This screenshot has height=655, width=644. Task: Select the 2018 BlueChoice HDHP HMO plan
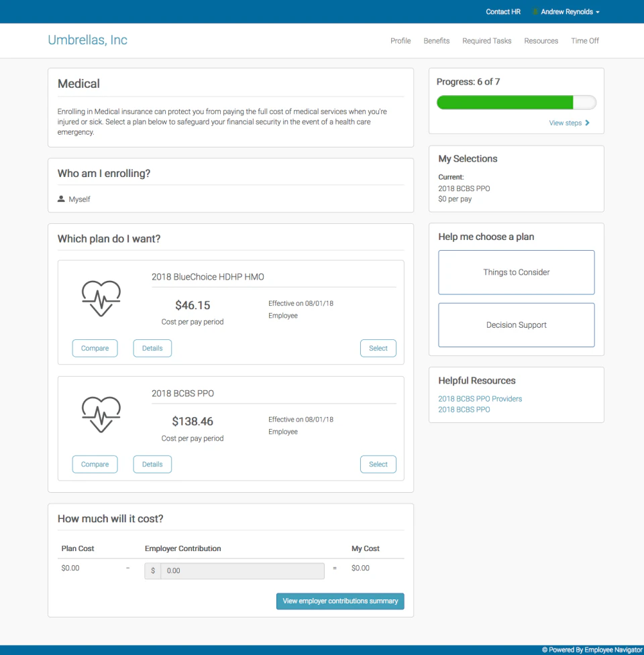point(378,348)
